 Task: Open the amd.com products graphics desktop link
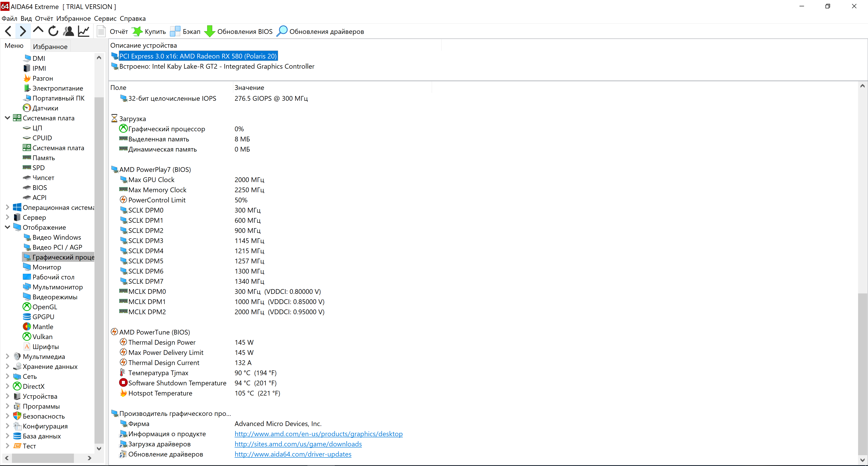[x=318, y=434]
